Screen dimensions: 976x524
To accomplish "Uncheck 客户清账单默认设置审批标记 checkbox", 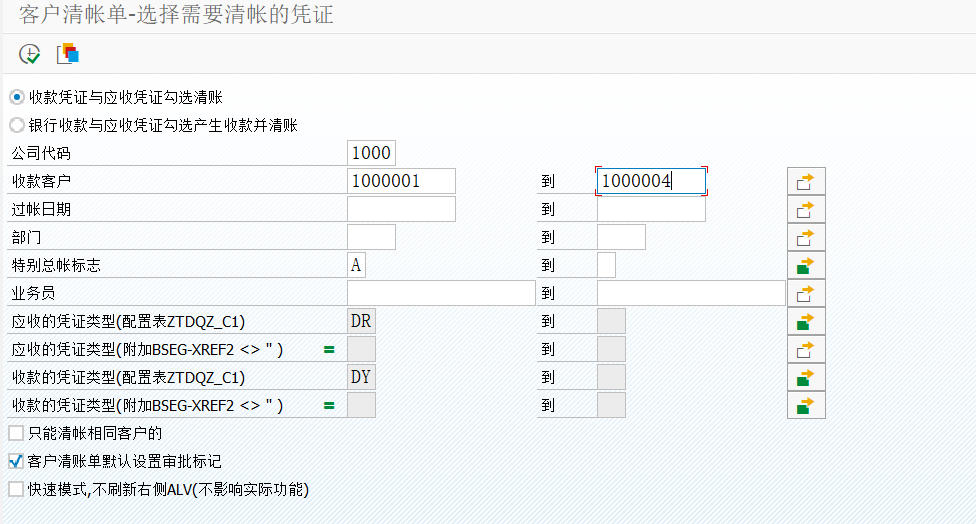I will (16, 461).
